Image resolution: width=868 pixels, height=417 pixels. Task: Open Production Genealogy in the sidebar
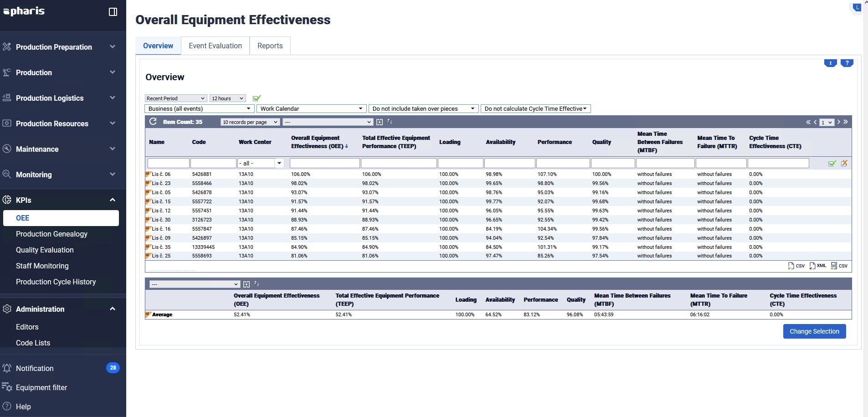click(x=51, y=234)
